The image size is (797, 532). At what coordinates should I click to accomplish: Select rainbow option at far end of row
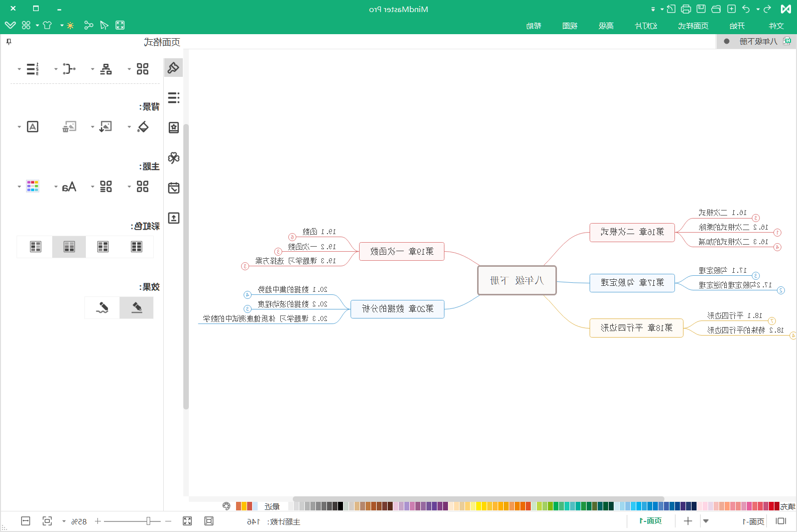pyautogui.click(x=36, y=247)
